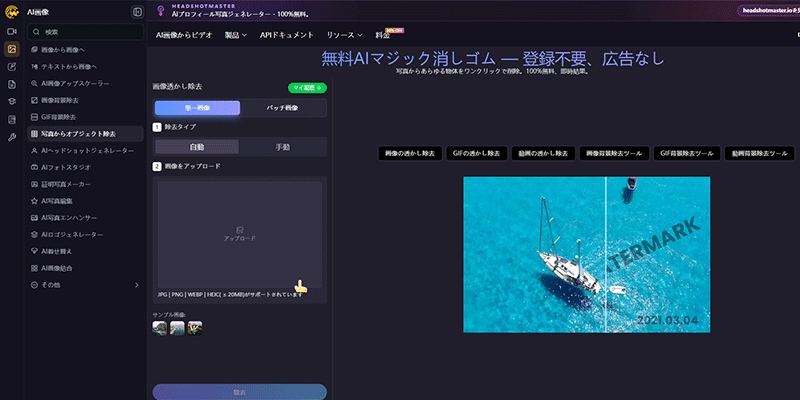This screenshot has width=800, height=400.
Task: Click the GIFの透かし除去 button
Action: (x=477, y=153)
